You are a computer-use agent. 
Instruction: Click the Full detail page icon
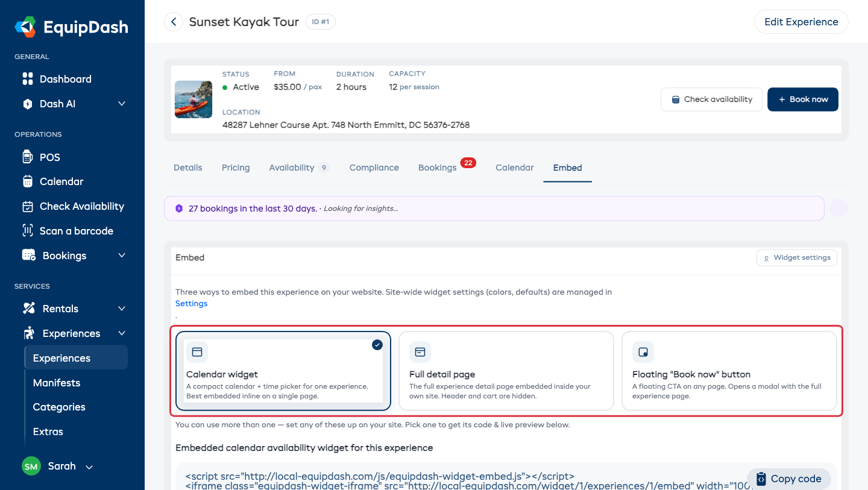pyautogui.click(x=420, y=352)
